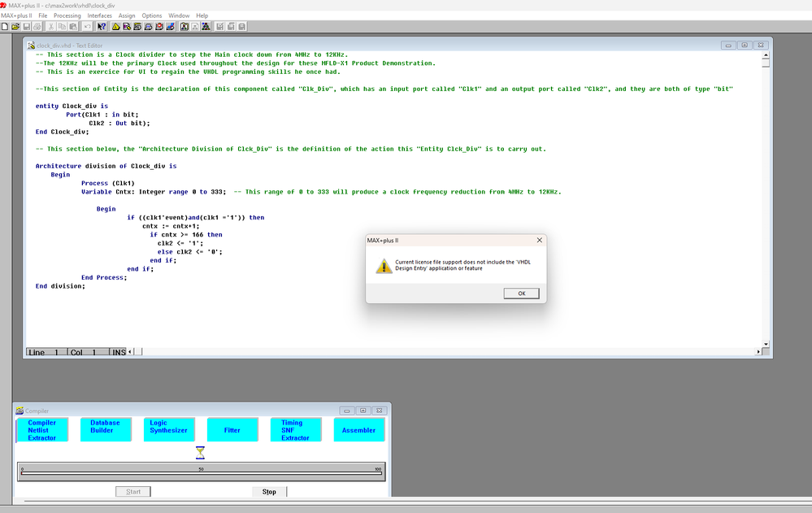The width and height of the screenshot is (812, 513).
Task: Click the Logic Synthesizer module box
Action: (x=169, y=430)
